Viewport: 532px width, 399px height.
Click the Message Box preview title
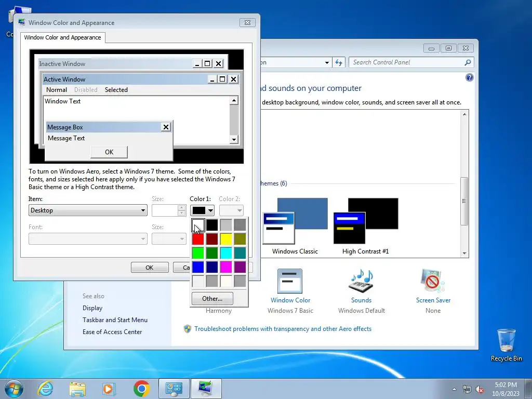[65, 127]
